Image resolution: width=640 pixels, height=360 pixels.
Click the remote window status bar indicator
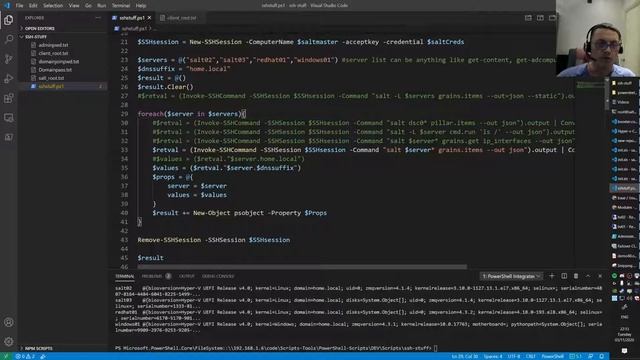click(x=6, y=356)
